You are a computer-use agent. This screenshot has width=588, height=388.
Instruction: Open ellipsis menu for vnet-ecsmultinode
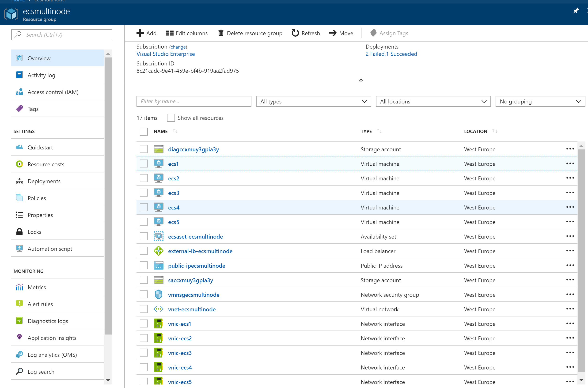tap(570, 309)
